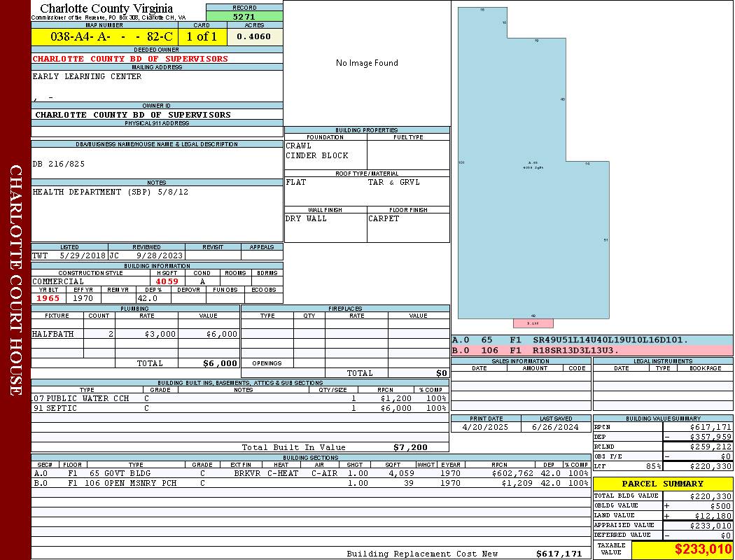Click the green record number 5271

244,16
